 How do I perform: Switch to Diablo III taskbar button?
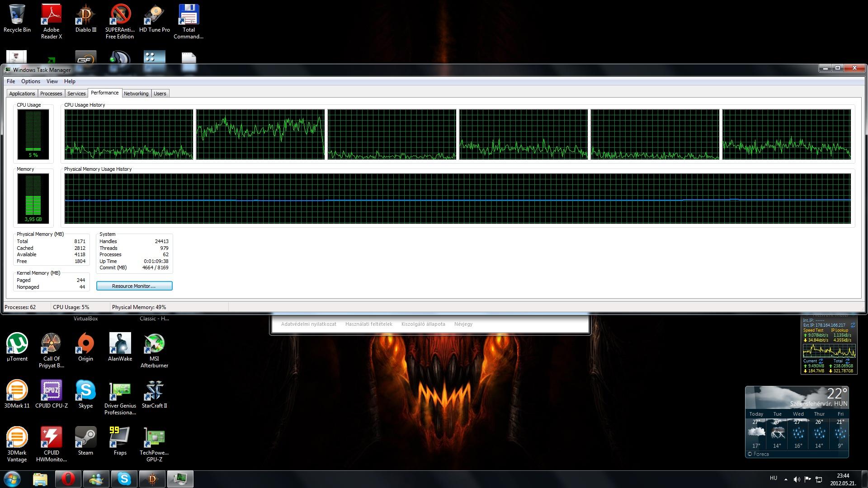(152, 479)
